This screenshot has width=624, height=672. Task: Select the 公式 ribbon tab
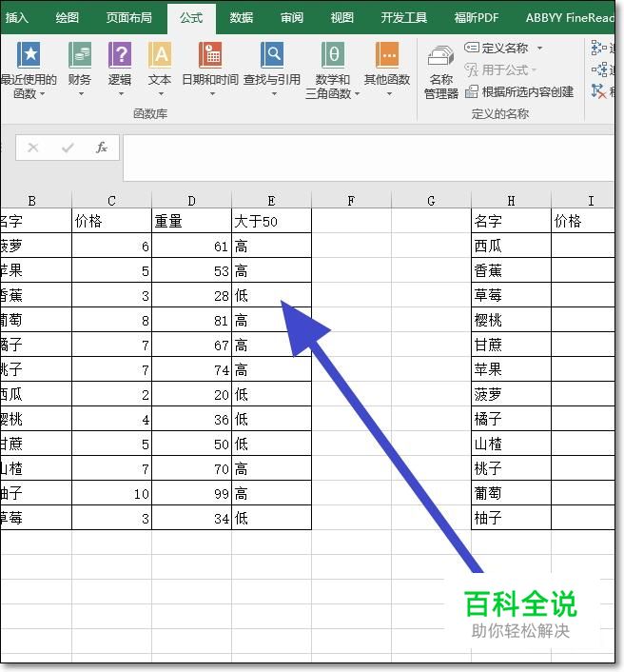click(191, 17)
